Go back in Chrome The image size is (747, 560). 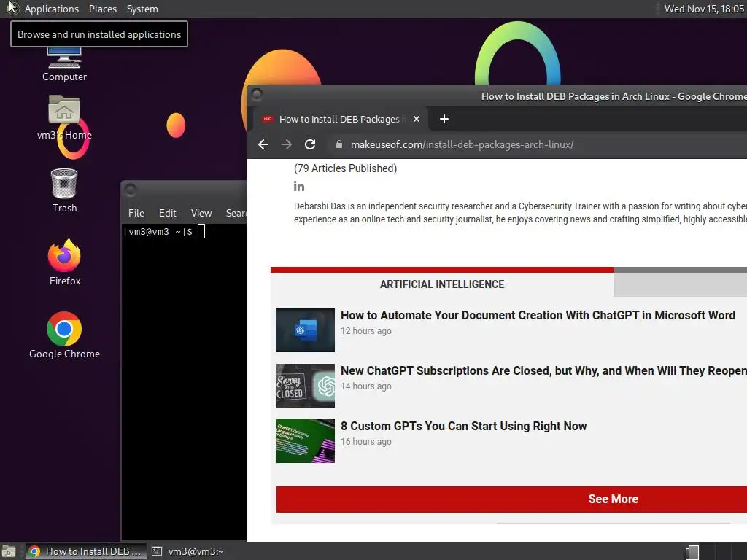(x=263, y=144)
